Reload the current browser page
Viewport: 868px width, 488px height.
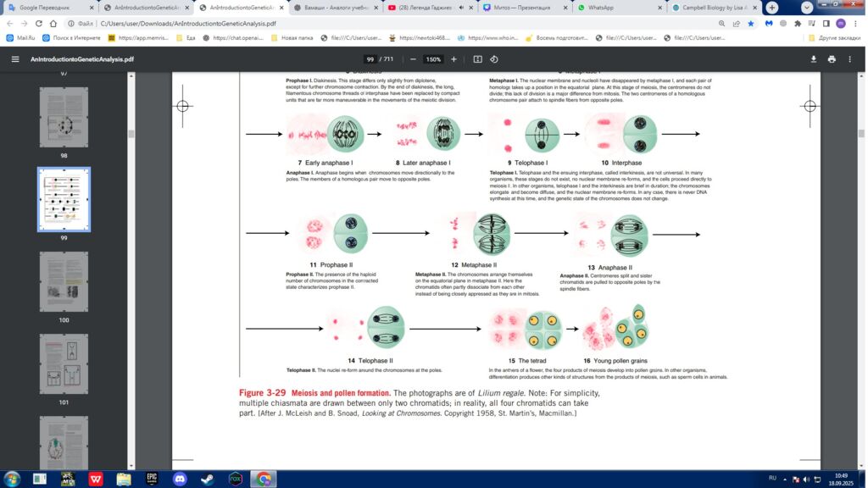41,24
